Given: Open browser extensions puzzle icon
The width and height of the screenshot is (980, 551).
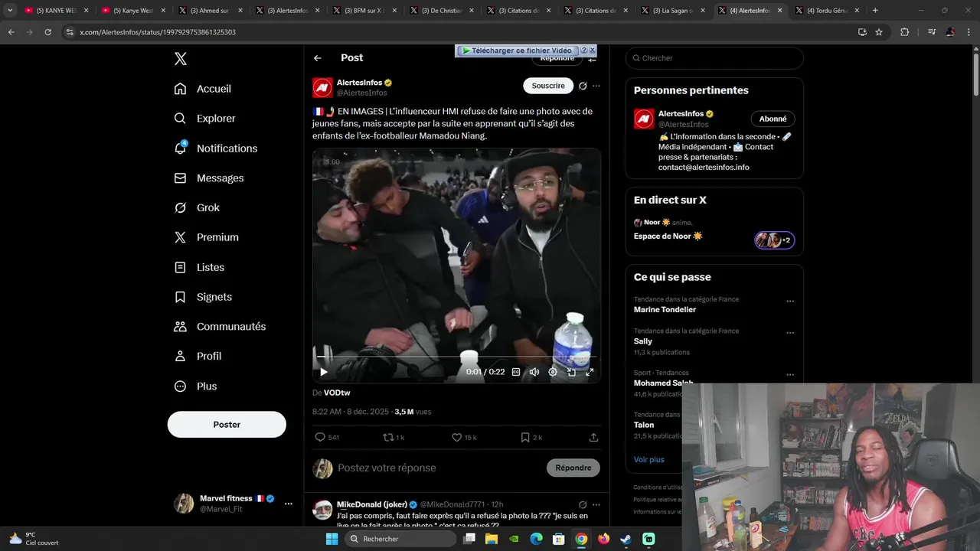Looking at the screenshot, I should 905,32.
